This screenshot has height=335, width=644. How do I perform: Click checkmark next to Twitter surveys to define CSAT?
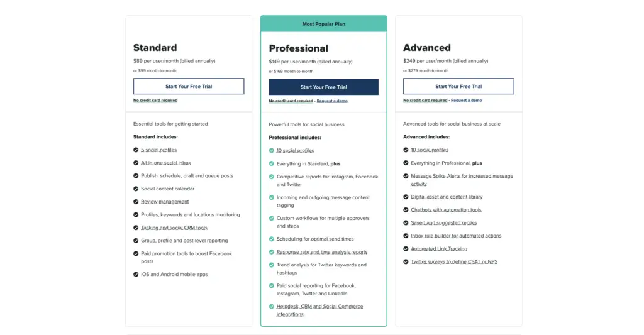(x=406, y=261)
